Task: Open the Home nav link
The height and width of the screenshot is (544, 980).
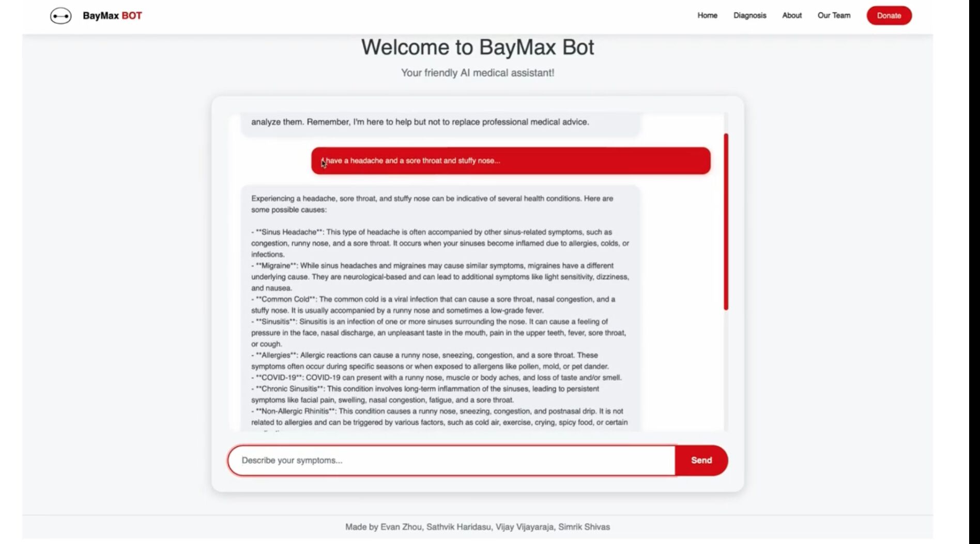Action: click(707, 16)
